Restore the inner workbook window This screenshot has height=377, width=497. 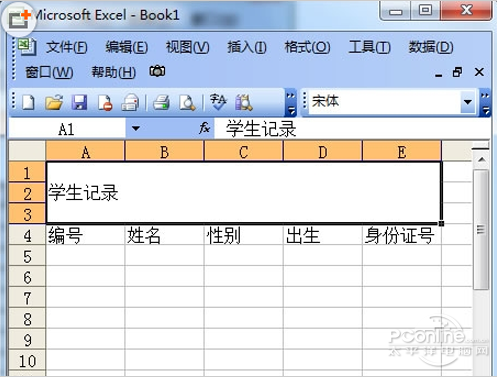click(x=457, y=72)
